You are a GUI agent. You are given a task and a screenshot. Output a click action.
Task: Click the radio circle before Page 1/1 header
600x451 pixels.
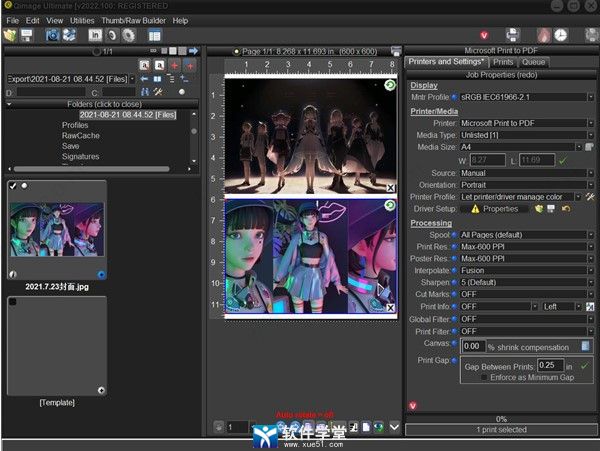(x=236, y=51)
